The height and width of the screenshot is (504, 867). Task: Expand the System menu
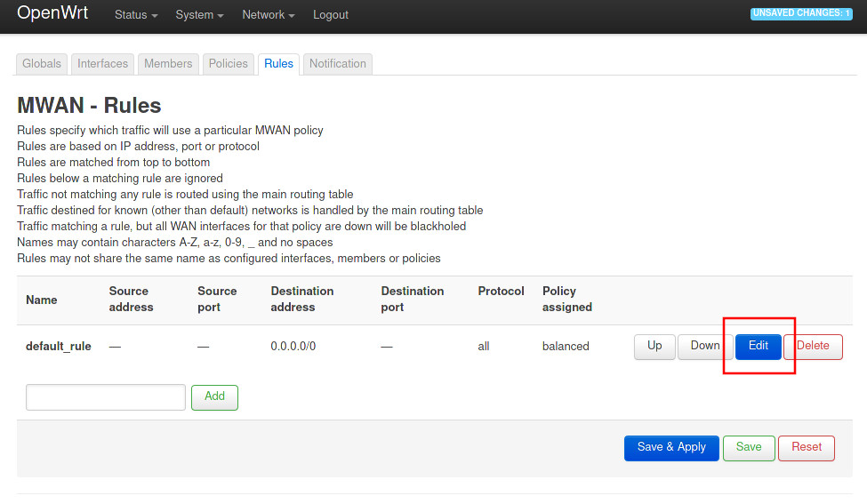[199, 15]
